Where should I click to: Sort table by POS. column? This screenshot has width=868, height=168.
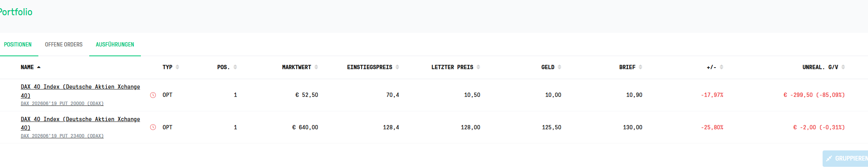[x=235, y=67]
